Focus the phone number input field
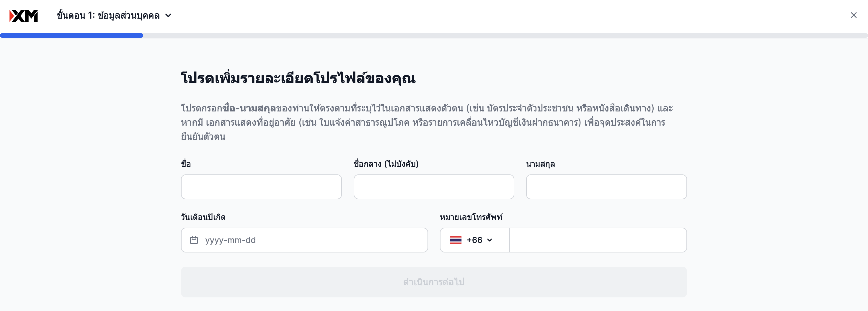Viewport: 868px width, 311px height. [598, 240]
